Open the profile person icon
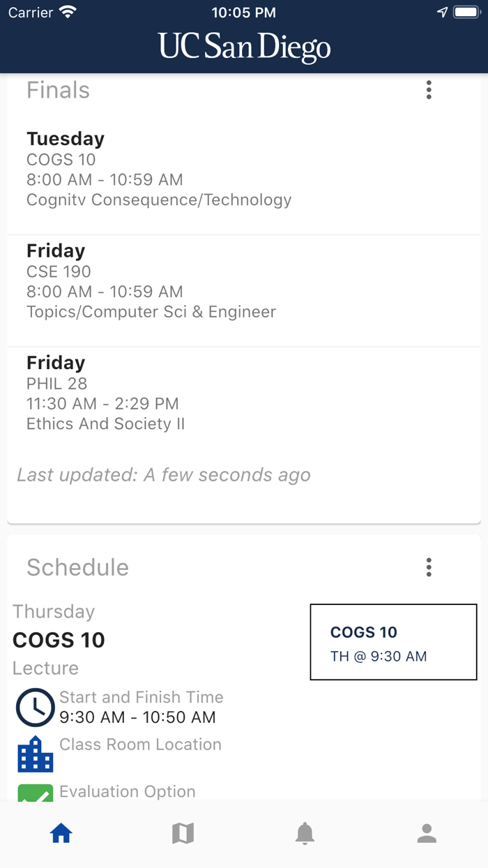Image resolution: width=488 pixels, height=868 pixels. click(x=427, y=832)
